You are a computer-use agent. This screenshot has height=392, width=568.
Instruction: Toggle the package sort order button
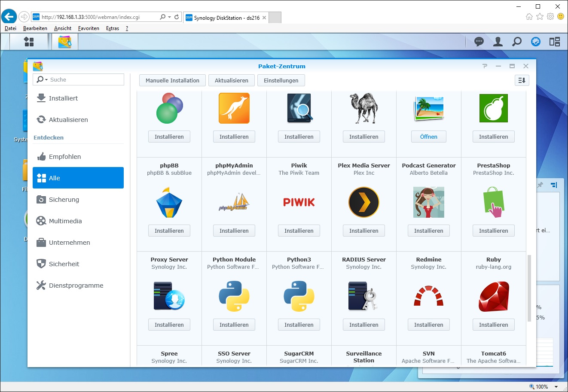[x=522, y=80]
